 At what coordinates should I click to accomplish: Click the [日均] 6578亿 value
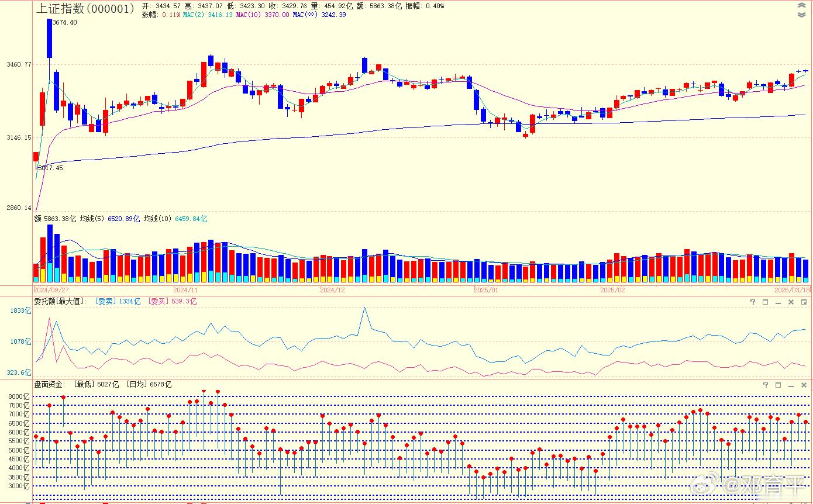149,385
